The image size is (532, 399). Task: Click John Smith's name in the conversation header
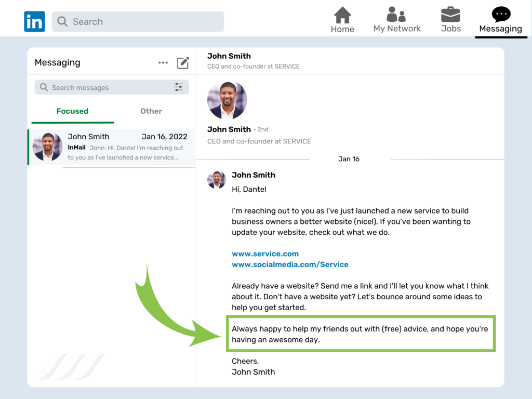229,56
